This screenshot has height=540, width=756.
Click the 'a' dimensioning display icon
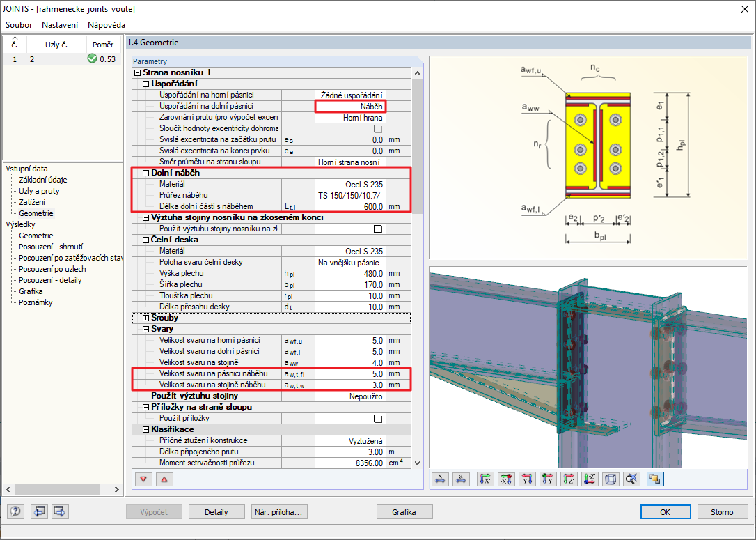[460, 479]
